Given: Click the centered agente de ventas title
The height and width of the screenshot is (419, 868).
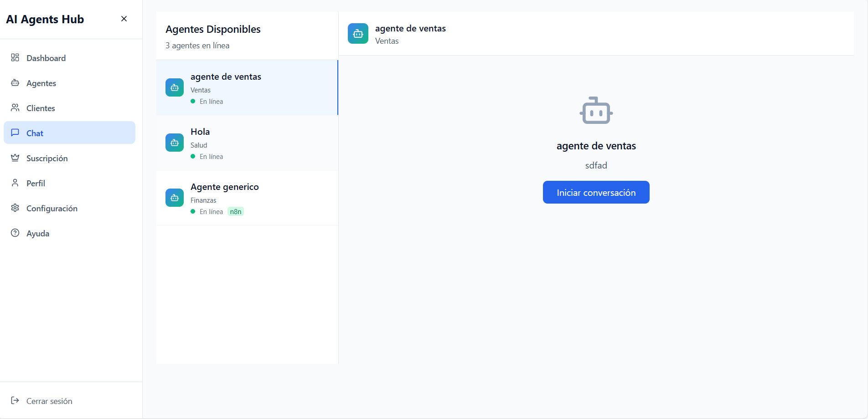Looking at the screenshot, I should pyautogui.click(x=596, y=146).
